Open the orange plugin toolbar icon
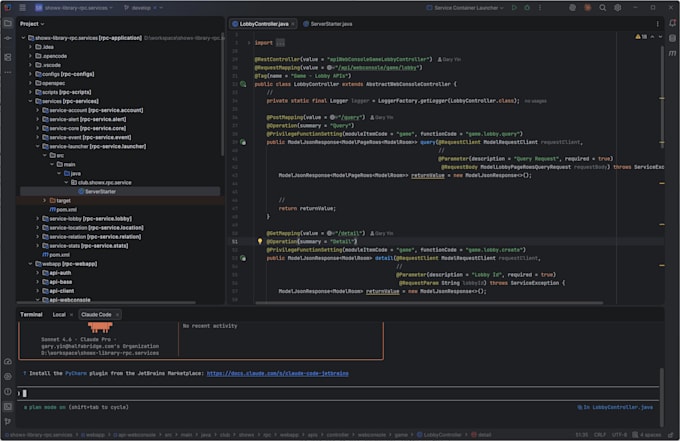Screen dimensions: 680x441 pos(588,7)
